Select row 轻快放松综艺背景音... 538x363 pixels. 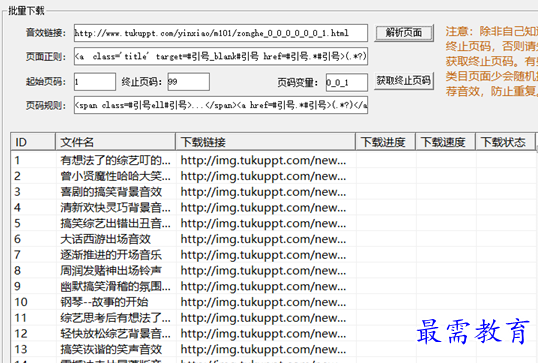273,334
